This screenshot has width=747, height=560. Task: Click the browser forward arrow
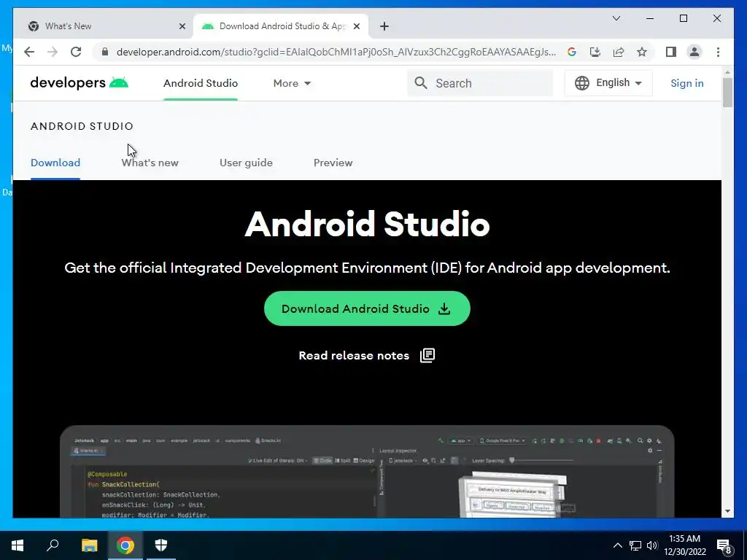coord(53,52)
